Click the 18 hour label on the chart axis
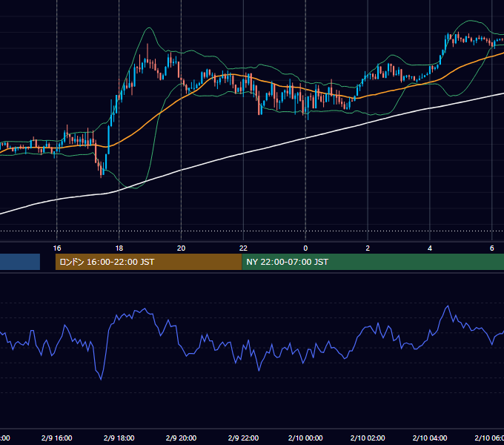 point(119,248)
